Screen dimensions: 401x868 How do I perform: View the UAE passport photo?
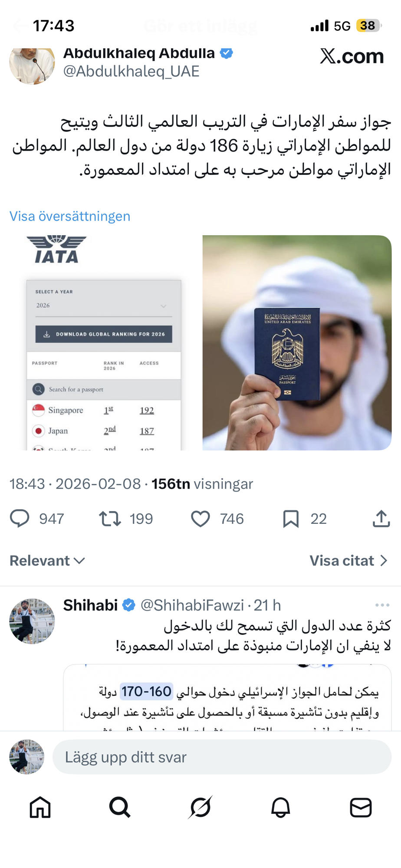tap(297, 342)
